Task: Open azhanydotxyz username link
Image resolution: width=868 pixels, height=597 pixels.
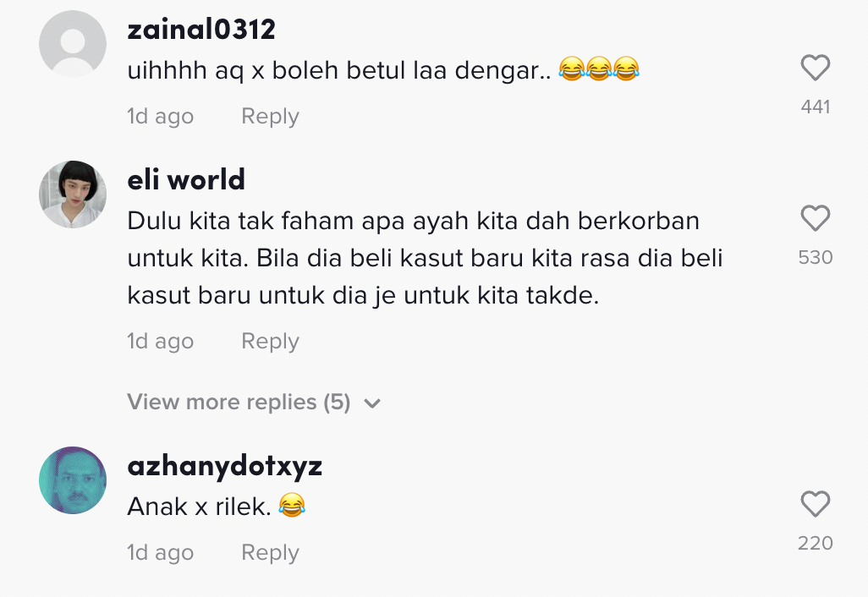Action: 225,466
